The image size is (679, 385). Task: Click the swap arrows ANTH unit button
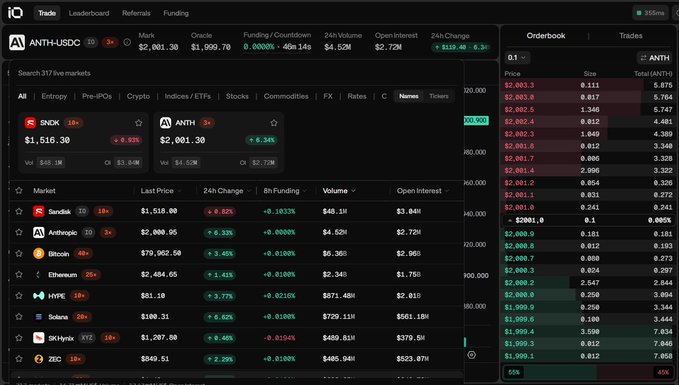click(654, 58)
